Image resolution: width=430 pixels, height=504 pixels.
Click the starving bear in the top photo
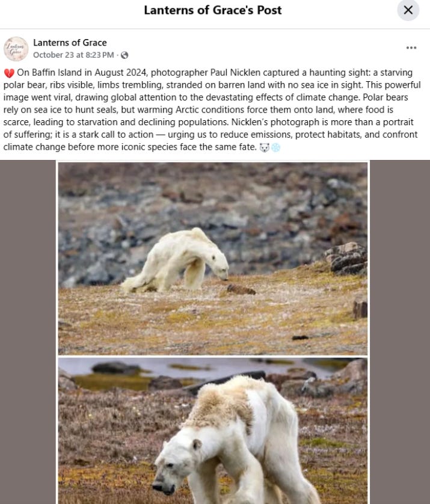coord(175,260)
